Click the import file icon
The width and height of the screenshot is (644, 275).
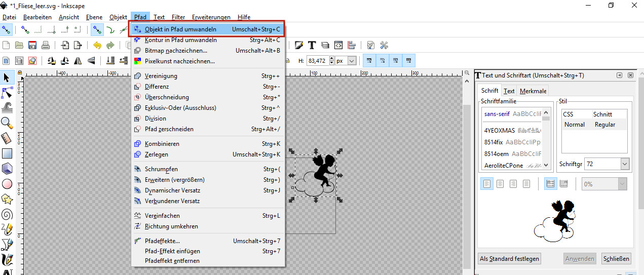coord(65,45)
